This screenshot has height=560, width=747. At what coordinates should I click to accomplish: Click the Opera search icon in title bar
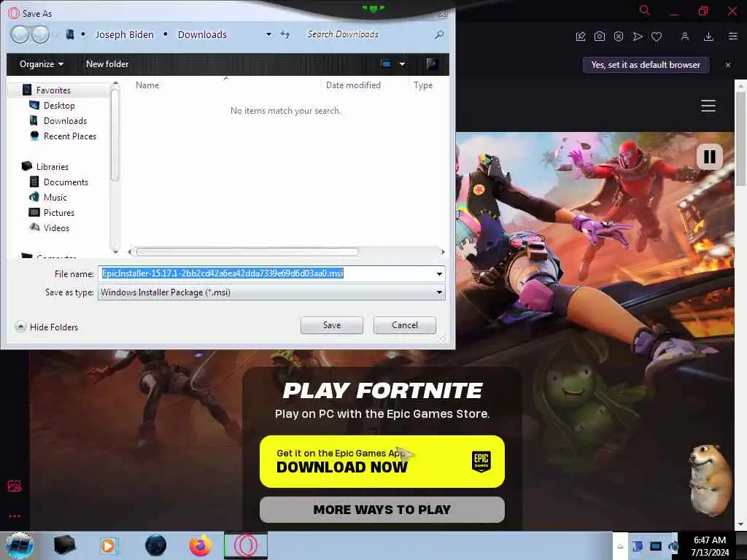click(x=645, y=10)
